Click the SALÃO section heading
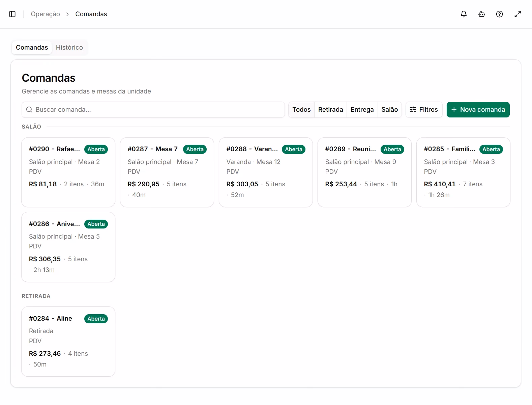Screen dimensions: 532x405 [x=31, y=127]
